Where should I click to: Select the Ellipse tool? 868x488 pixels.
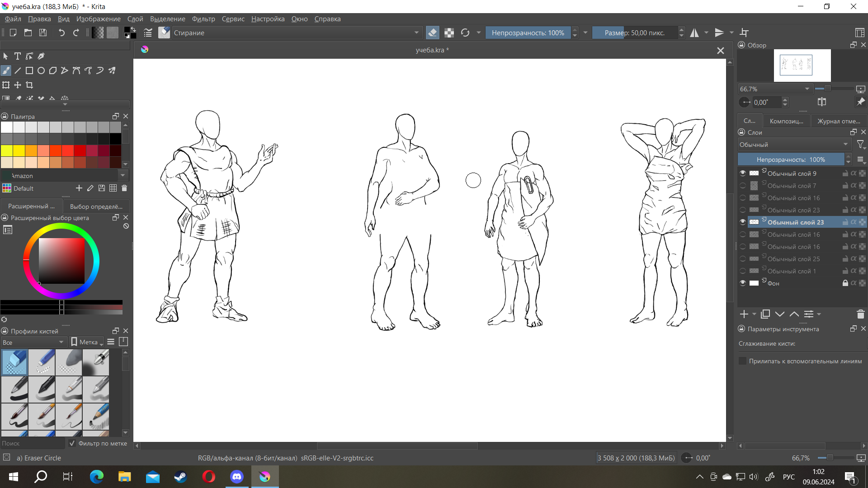click(x=41, y=70)
